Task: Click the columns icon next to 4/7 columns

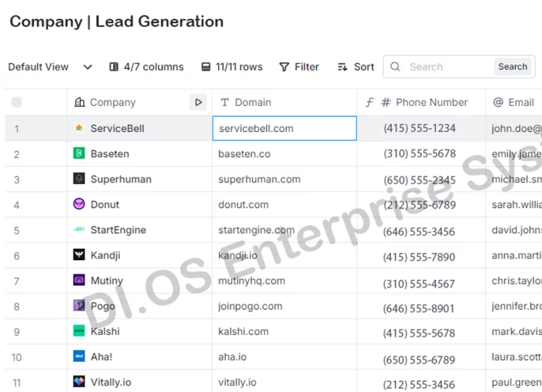Action: 114,67
